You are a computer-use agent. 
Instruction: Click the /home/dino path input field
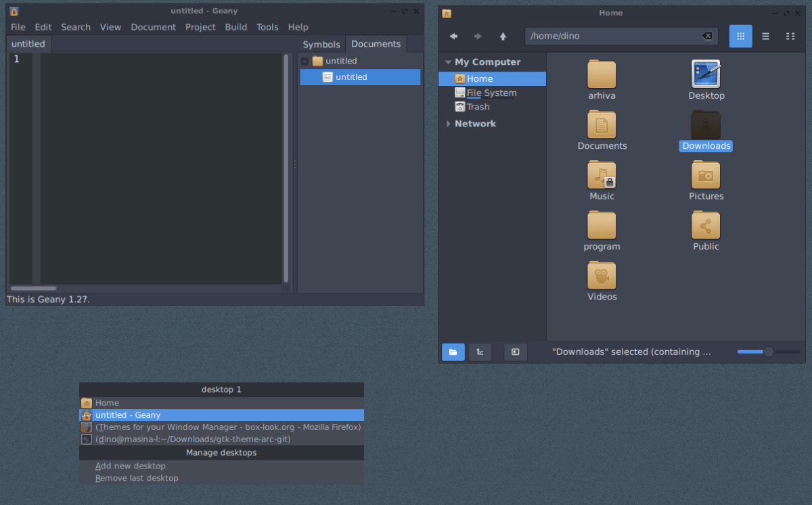pos(609,36)
